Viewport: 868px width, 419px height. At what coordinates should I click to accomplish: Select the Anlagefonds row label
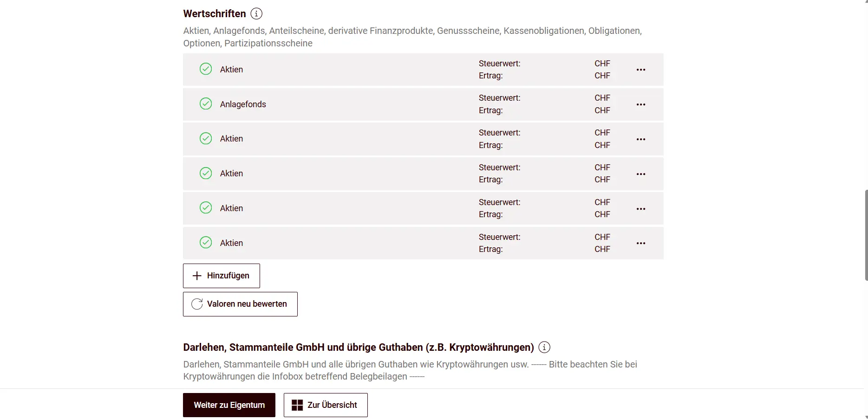[x=242, y=103]
